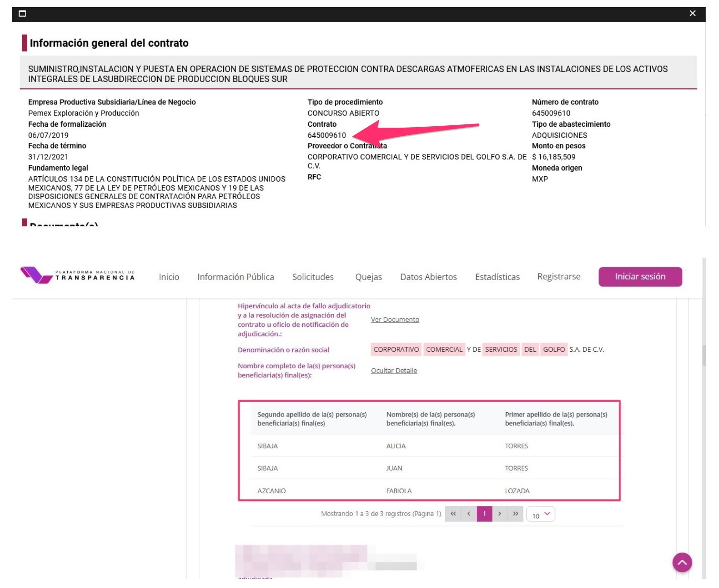The width and height of the screenshot is (719, 588).
Task: Go to the next page of records
Action: click(500, 514)
